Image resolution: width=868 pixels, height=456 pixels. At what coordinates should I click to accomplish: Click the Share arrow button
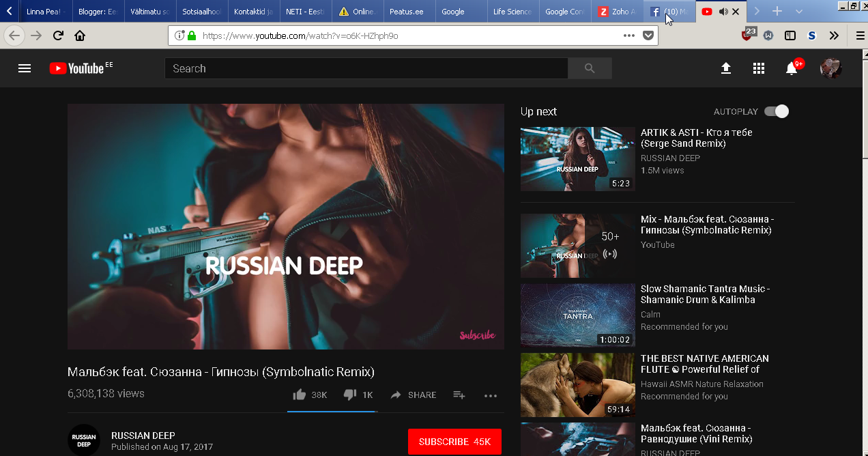413,395
